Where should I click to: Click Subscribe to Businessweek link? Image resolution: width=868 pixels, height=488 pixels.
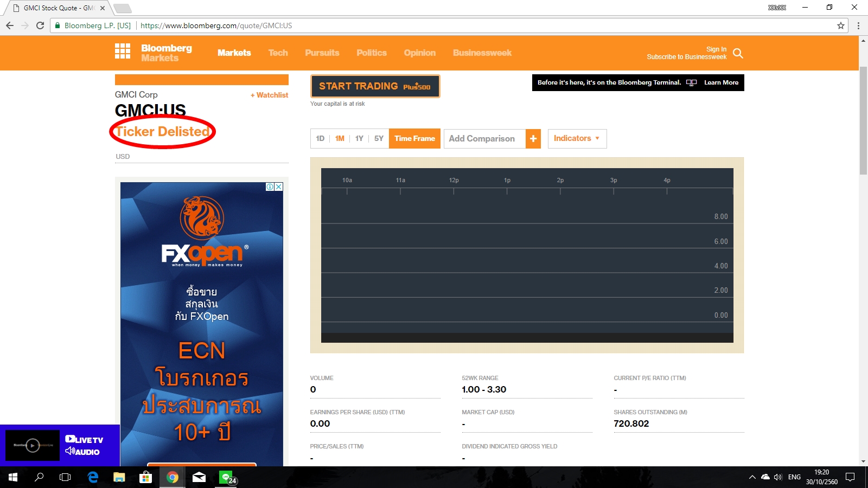pos(687,57)
